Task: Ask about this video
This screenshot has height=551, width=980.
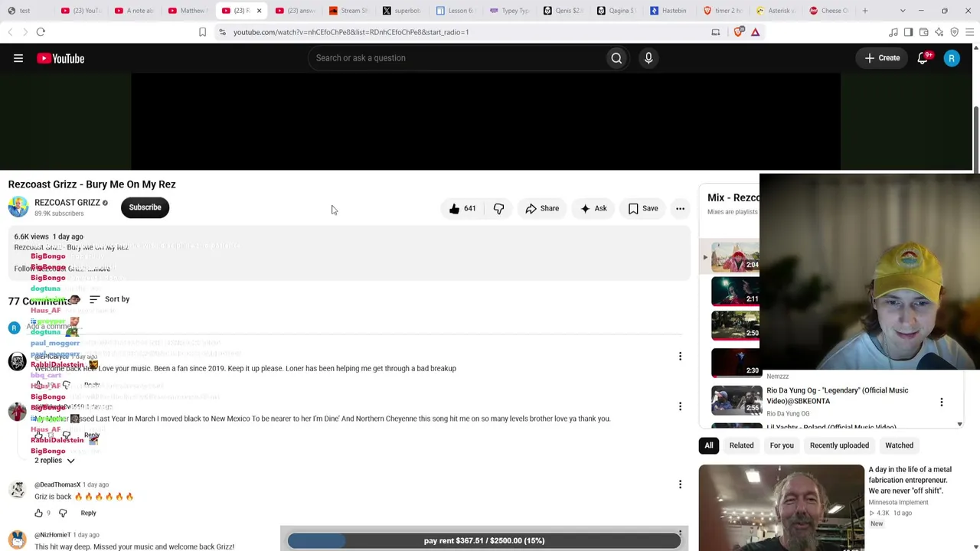Action: click(x=594, y=208)
